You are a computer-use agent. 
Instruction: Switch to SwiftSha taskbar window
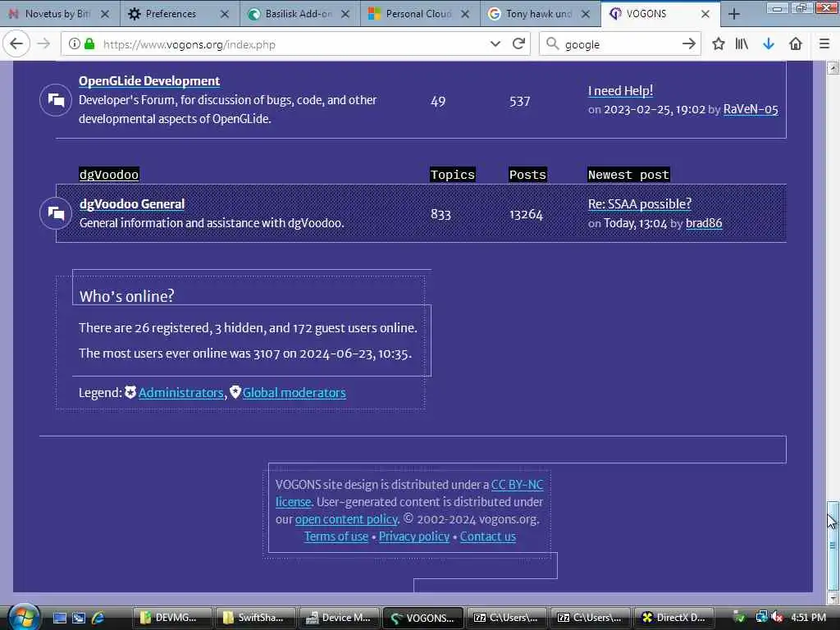click(x=255, y=618)
